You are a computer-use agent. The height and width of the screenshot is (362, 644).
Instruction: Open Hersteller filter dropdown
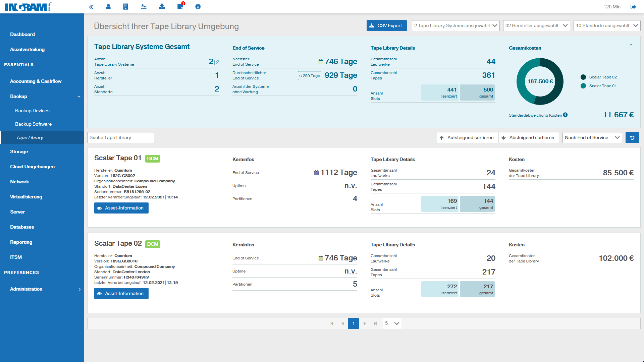pyautogui.click(x=537, y=26)
